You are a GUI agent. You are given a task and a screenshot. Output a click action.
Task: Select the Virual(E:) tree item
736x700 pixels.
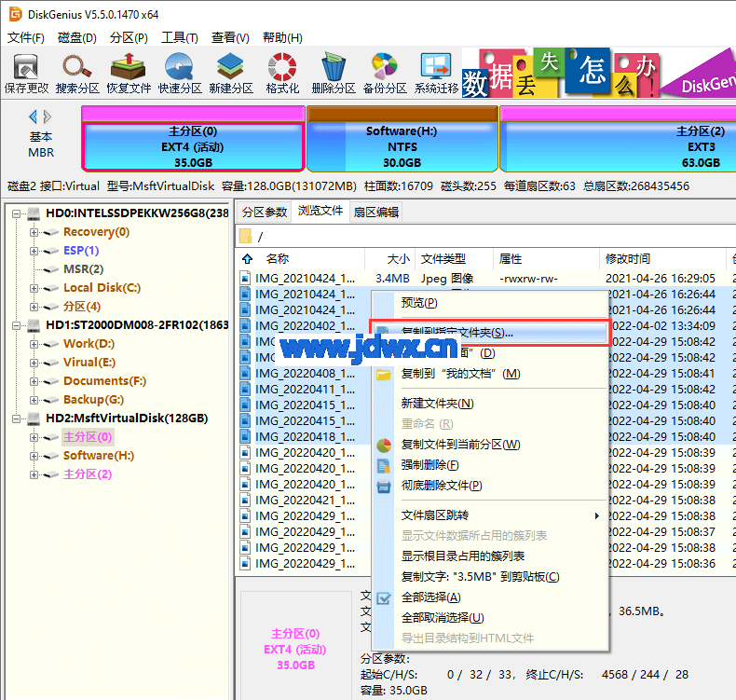tap(89, 363)
